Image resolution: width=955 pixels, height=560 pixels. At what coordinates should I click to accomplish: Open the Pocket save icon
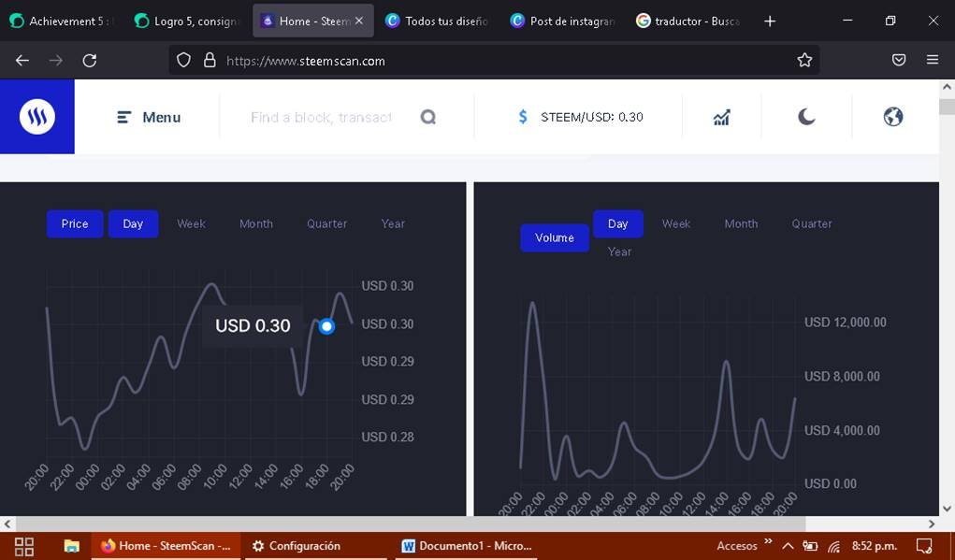[899, 60]
